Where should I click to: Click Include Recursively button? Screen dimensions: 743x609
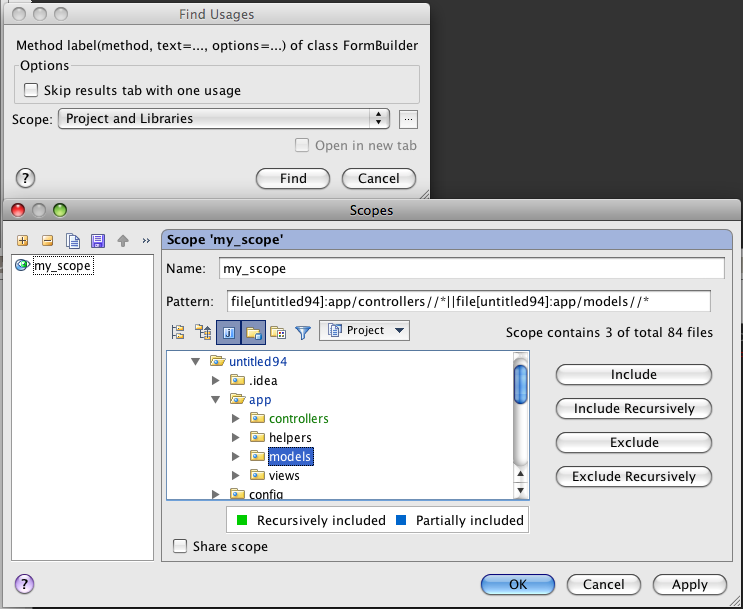coord(634,409)
